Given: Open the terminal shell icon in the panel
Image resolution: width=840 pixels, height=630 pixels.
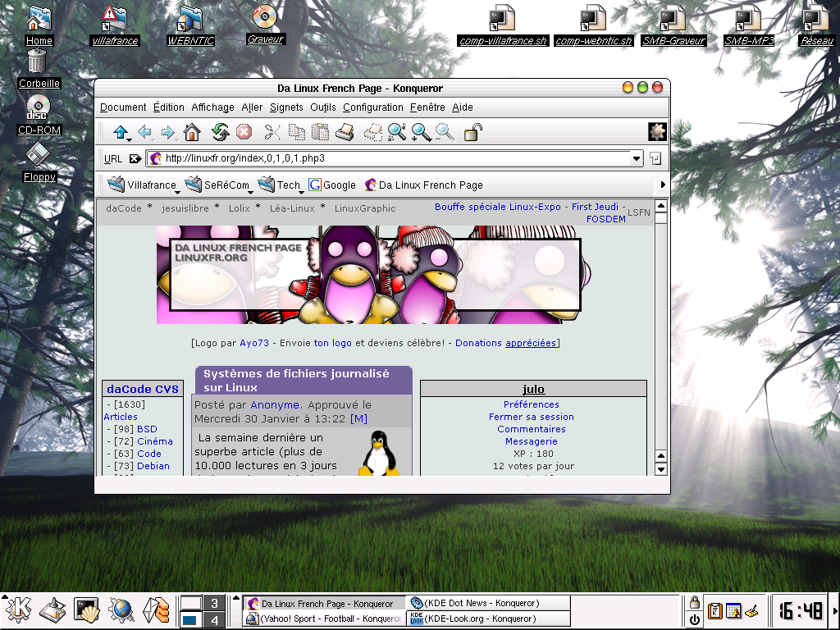Looking at the screenshot, I should click(x=87, y=610).
